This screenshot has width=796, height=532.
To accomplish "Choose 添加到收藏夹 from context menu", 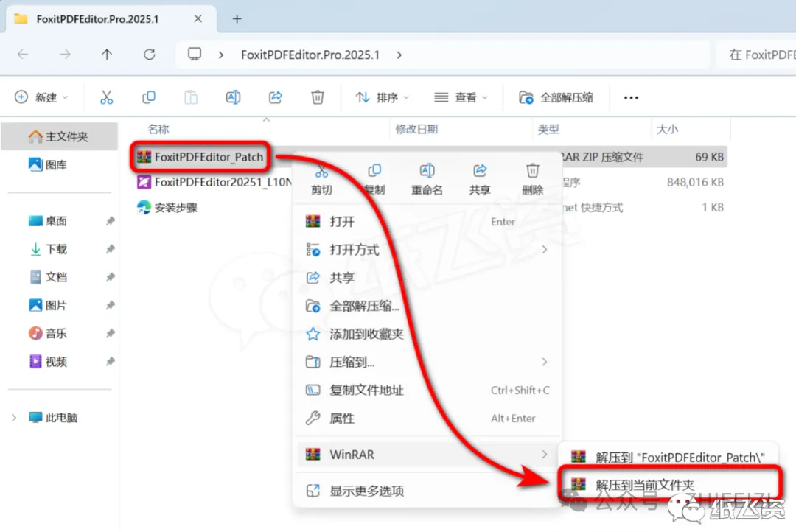I will tap(427, 334).
